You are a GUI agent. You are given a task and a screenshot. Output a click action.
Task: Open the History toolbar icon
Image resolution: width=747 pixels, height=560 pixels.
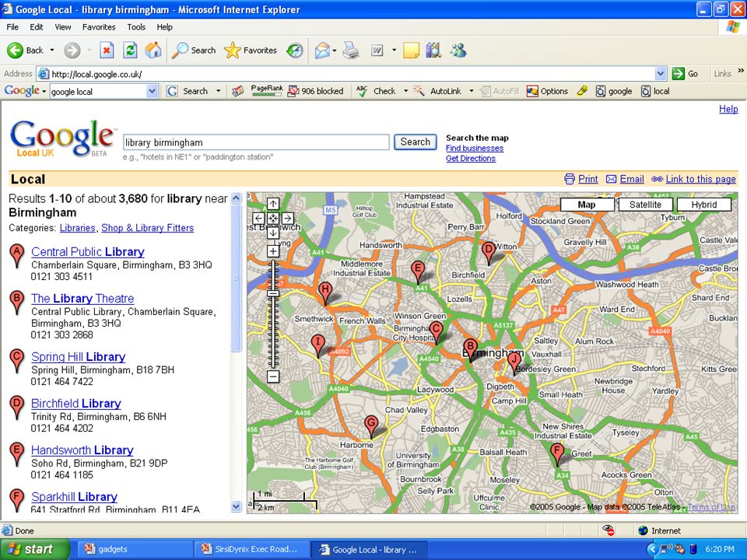[x=295, y=50]
